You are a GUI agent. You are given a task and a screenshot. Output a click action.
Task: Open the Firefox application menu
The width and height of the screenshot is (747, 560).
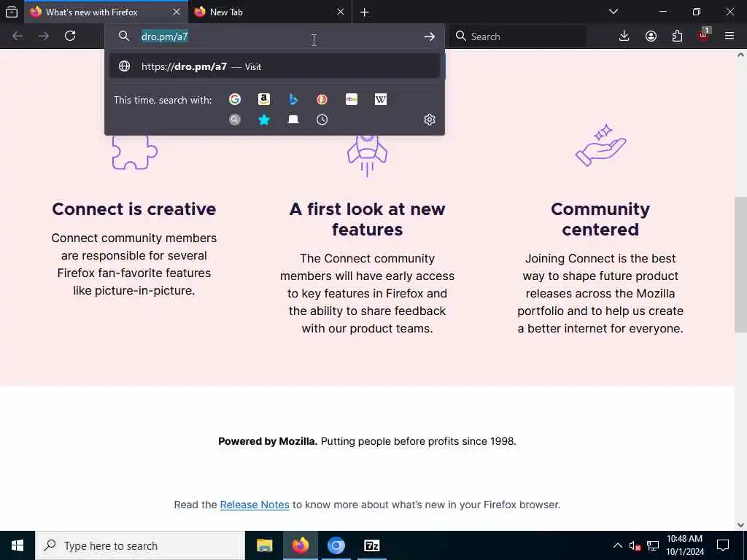(729, 36)
